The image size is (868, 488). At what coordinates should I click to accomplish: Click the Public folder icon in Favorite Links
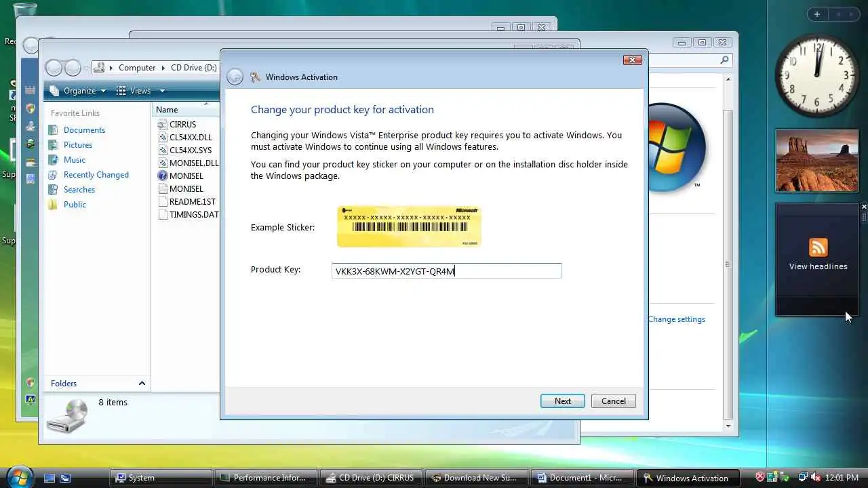[x=53, y=205]
